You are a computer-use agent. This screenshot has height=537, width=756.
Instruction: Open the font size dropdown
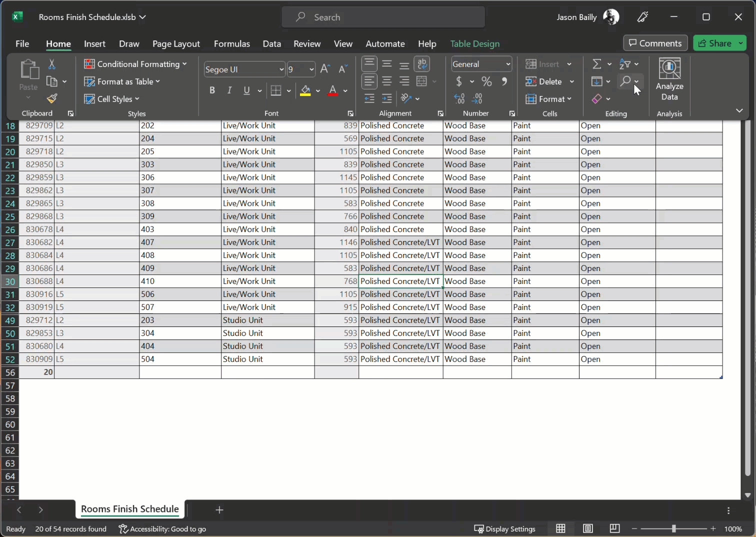(x=311, y=69)
